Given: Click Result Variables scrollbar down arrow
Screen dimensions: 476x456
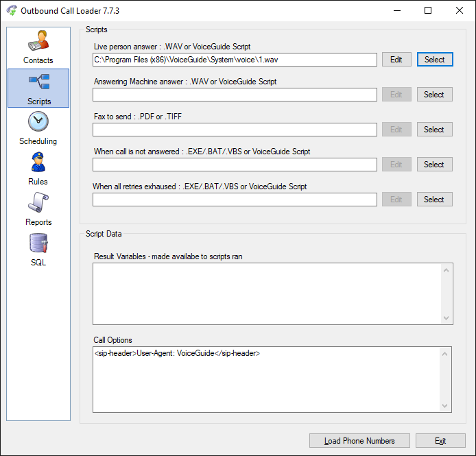Looking at the screenshot, I should [447, 318].
